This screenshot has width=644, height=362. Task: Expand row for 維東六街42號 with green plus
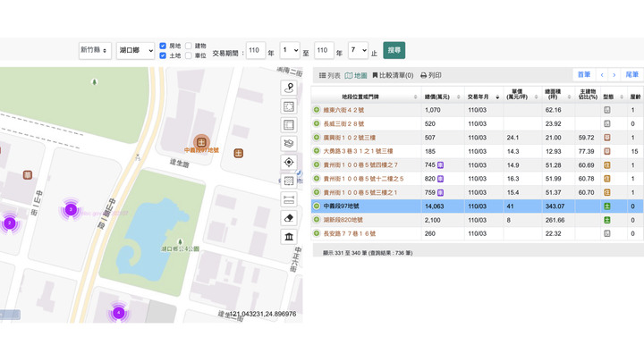click(x=317, y=111)
